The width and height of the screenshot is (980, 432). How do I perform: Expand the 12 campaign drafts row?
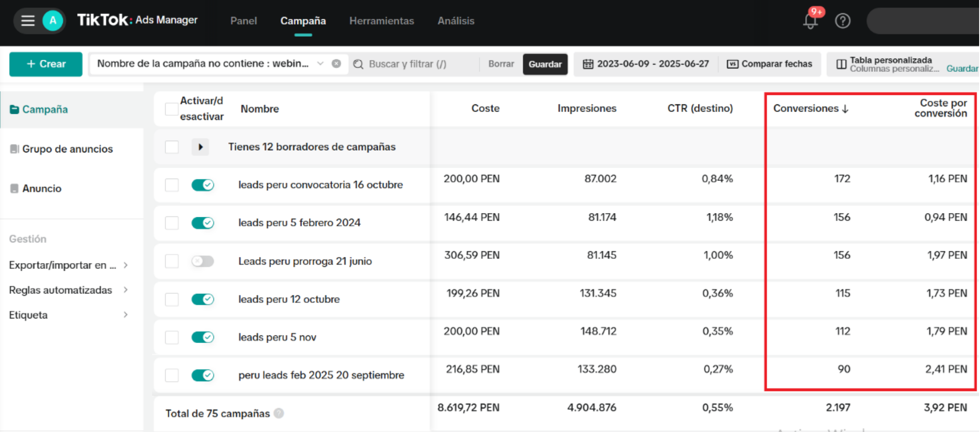[x=200, y=147]
